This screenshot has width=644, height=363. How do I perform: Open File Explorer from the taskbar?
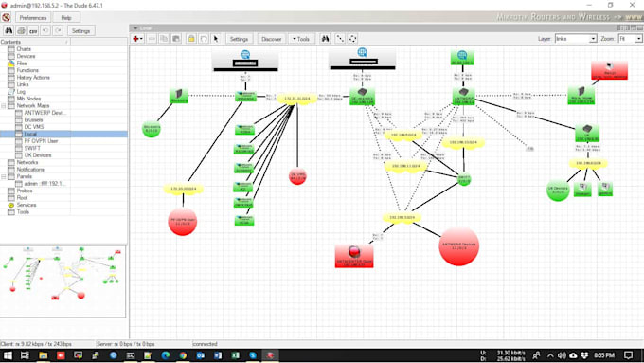click(x=43, y=355)
